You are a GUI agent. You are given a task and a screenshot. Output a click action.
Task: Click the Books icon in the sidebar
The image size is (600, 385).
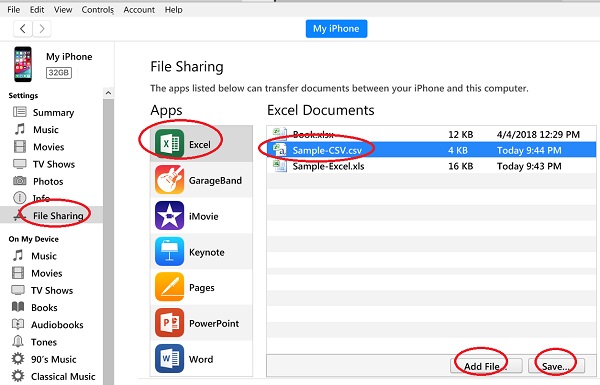[18, 307]
